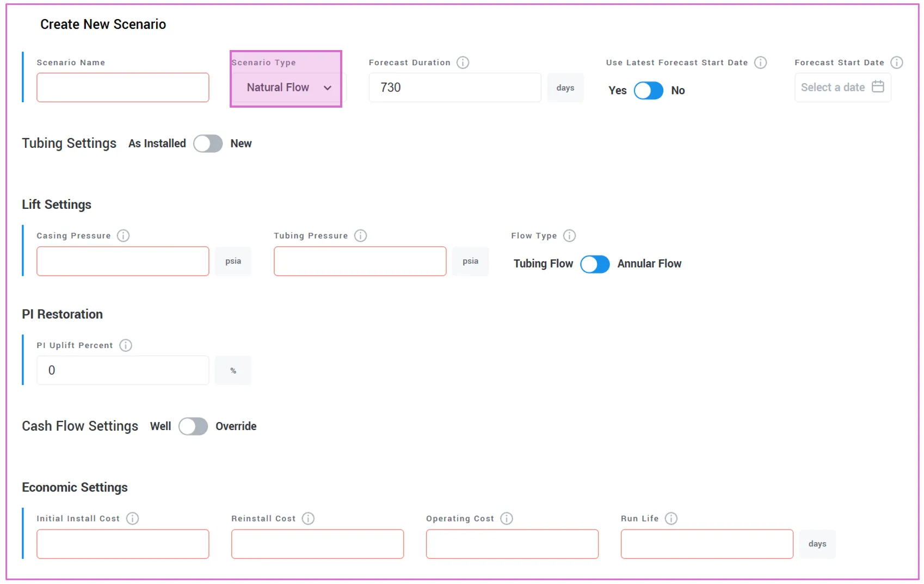Click the Casing Pressure info icon
Screen dimensions: 924x584
coord(123,235)
